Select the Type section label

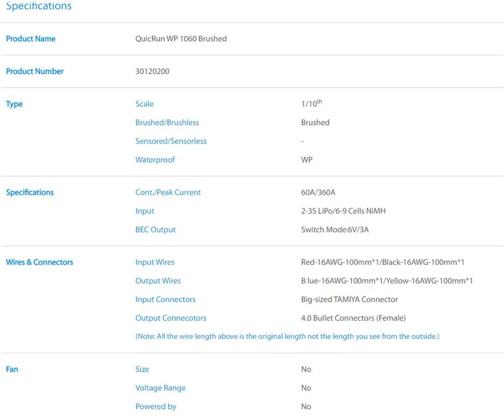(x=14, y=104)
